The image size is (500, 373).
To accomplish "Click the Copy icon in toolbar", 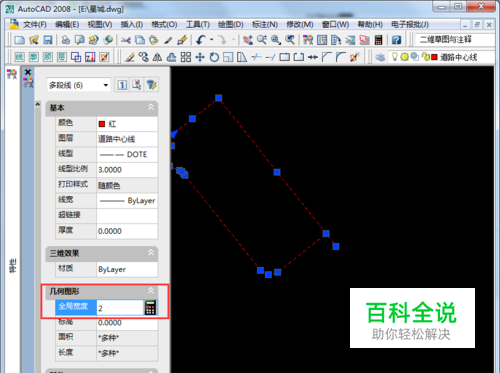I will pos(140,40).
